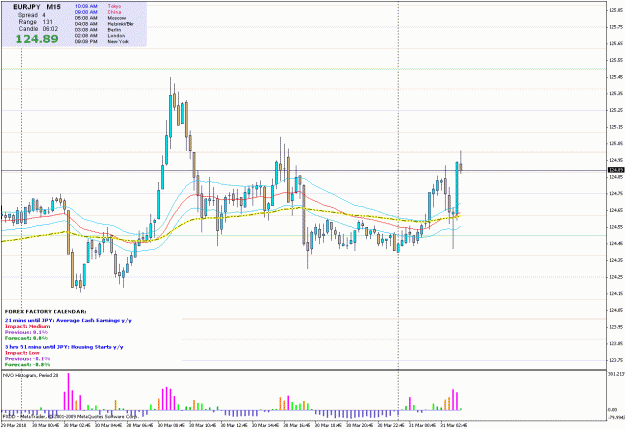Click the latest candle on the chart
Screen dimensions: 625x429
tap(461, 167)
